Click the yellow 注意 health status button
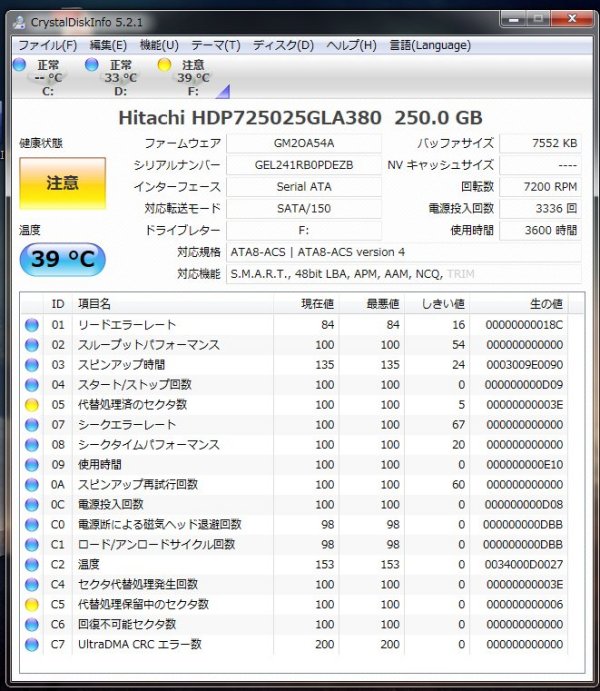The image size is (600, 691). pos(63,183)
